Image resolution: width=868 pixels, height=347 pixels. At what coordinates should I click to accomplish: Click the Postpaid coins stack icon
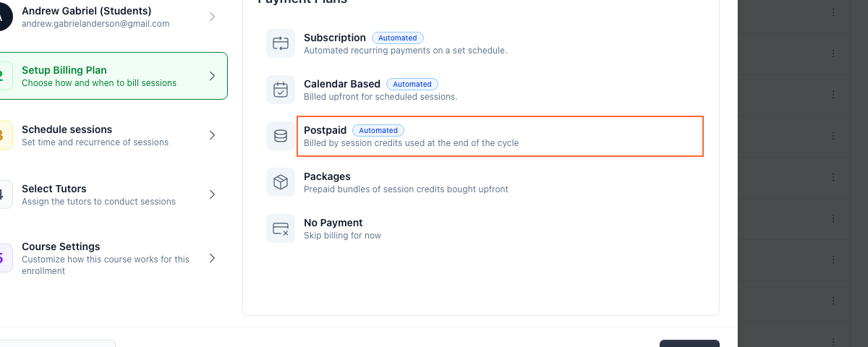281,136
